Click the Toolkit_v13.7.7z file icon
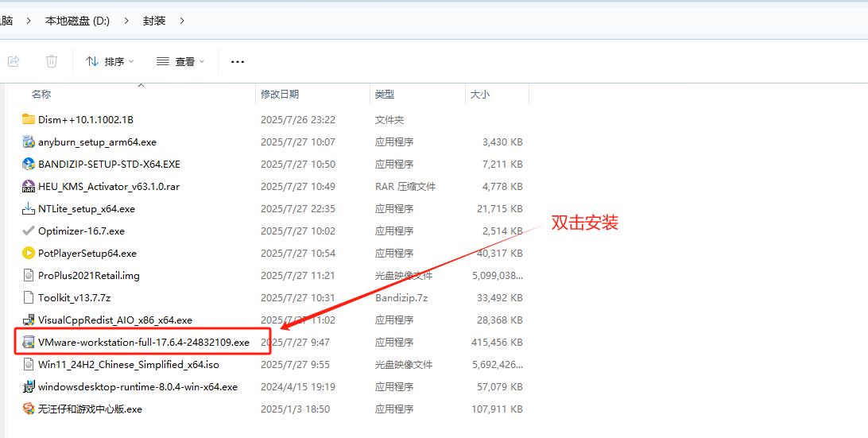 (29, 297)
